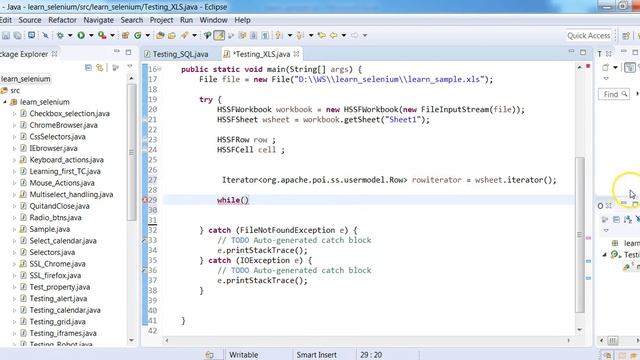
Task: Open the Navigate menu
Action: (x=98, y=20)
